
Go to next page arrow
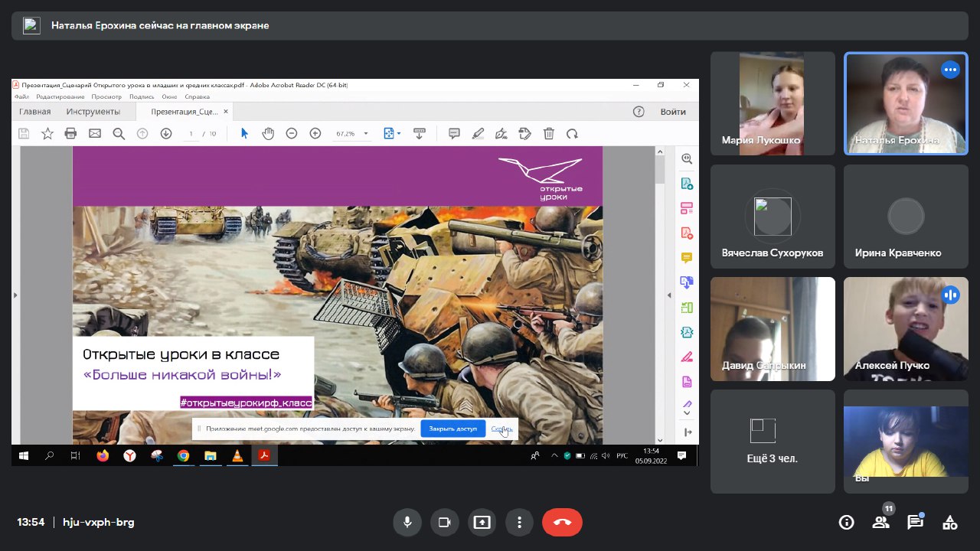[x=166, y=133]
